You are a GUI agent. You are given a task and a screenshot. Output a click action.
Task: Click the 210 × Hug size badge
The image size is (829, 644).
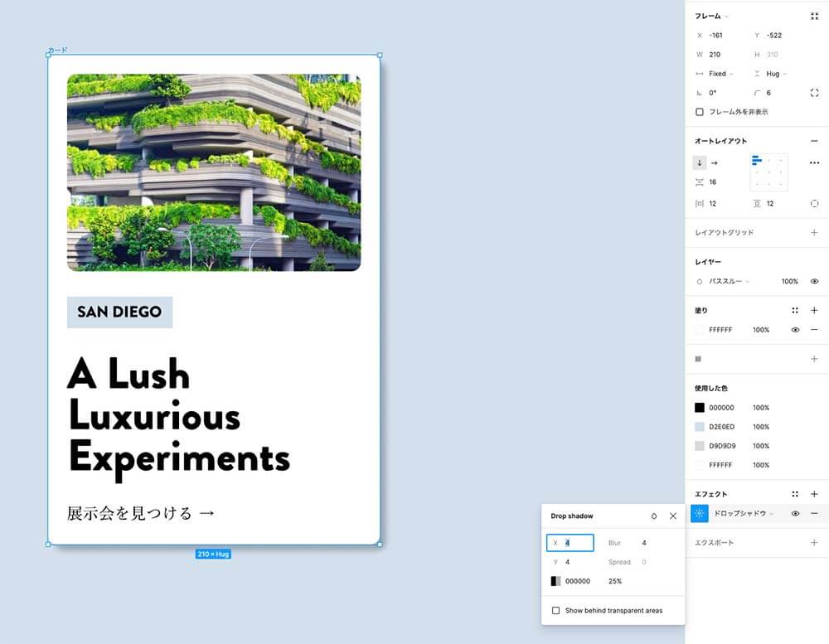pyautogui.click(x=213, y=554)
